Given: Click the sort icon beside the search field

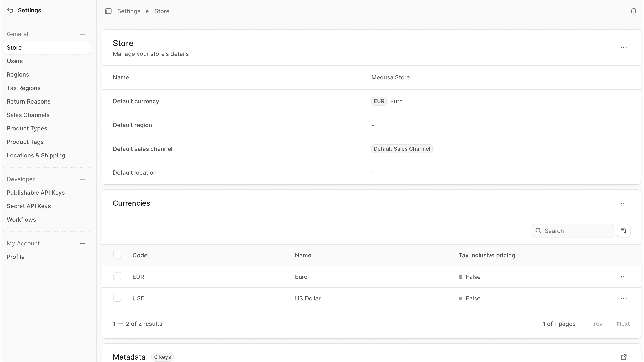Looking at the screenshot, I should (624, 230).
